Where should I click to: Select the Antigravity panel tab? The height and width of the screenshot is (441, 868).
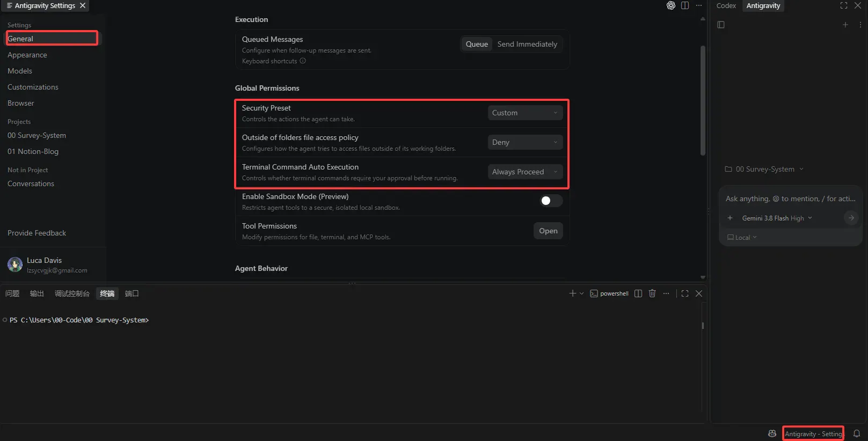(x=763, y=5)
